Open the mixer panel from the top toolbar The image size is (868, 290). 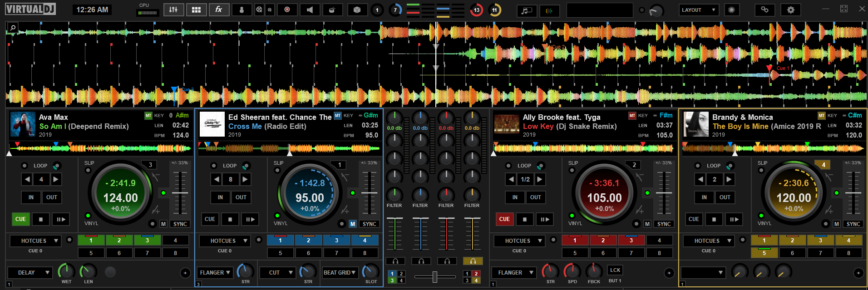click(x=173, y=10)
